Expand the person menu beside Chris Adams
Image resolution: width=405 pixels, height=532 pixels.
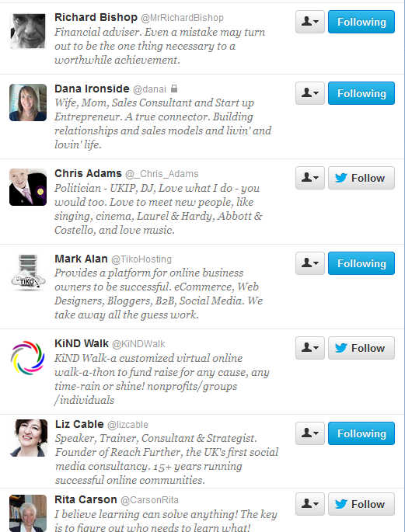[310, 178]
